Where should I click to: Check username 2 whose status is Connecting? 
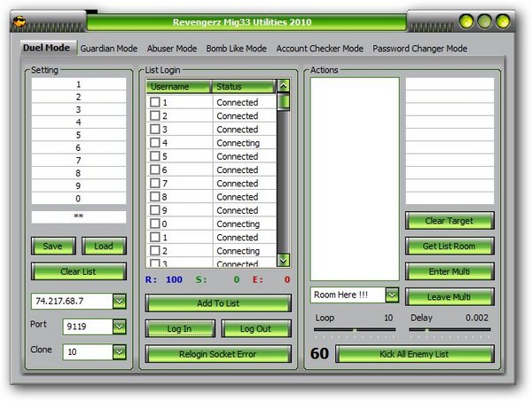pyautogui.click(x=154, y=251)
